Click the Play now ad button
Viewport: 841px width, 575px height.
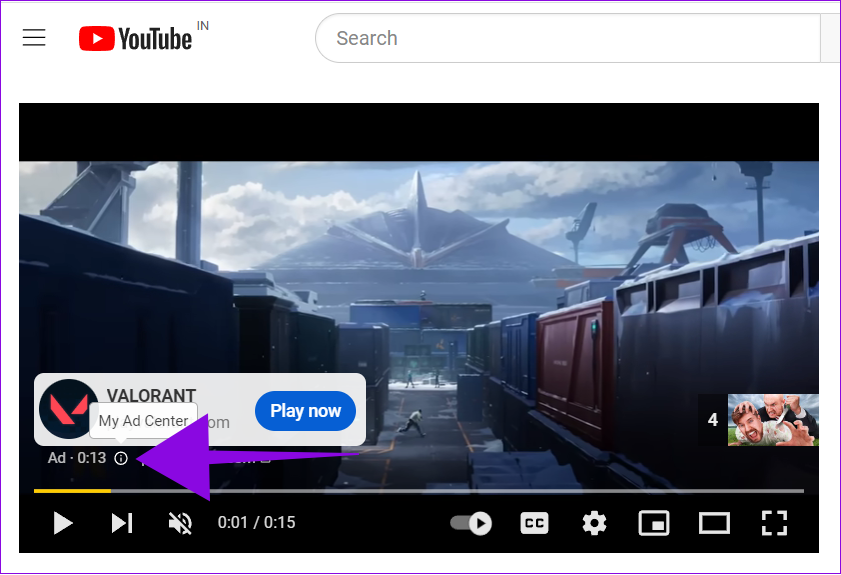pyautogui.click(x=305, y=411)
